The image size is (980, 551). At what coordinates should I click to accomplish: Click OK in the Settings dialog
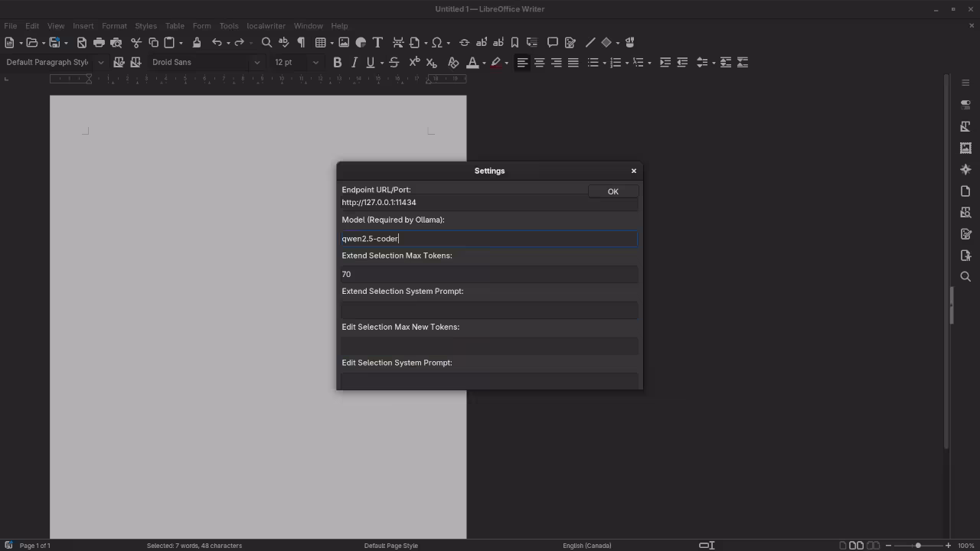[612, 191]
